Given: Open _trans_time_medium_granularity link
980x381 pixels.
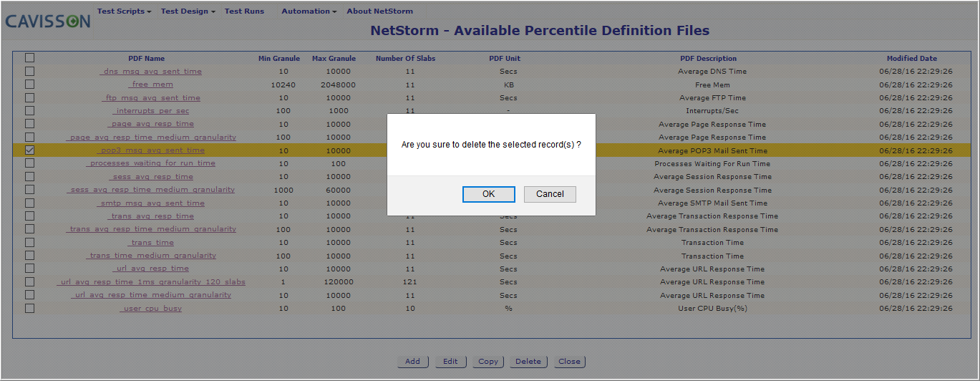Looking at the screenshot, I should [150, 256].
